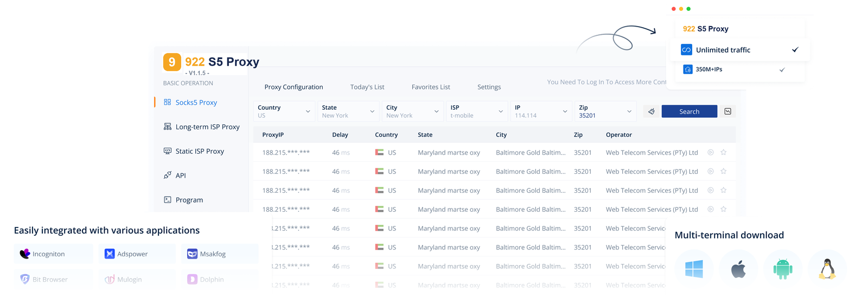The image size is (868, 302).
Task: Click the Program terminal icon in sidebar
Action: [168, 199]
